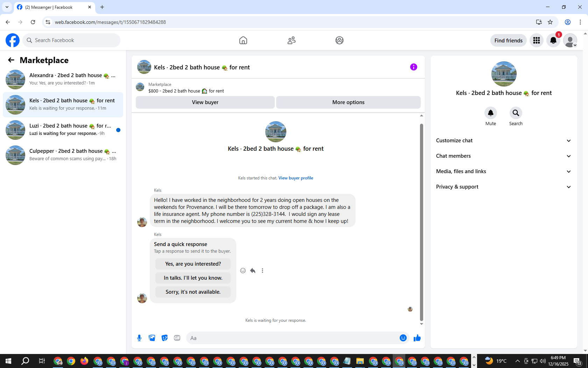
Task: Open the Chrome tab search dropdown
Action: pyautogui.click(x=7, y=7)
